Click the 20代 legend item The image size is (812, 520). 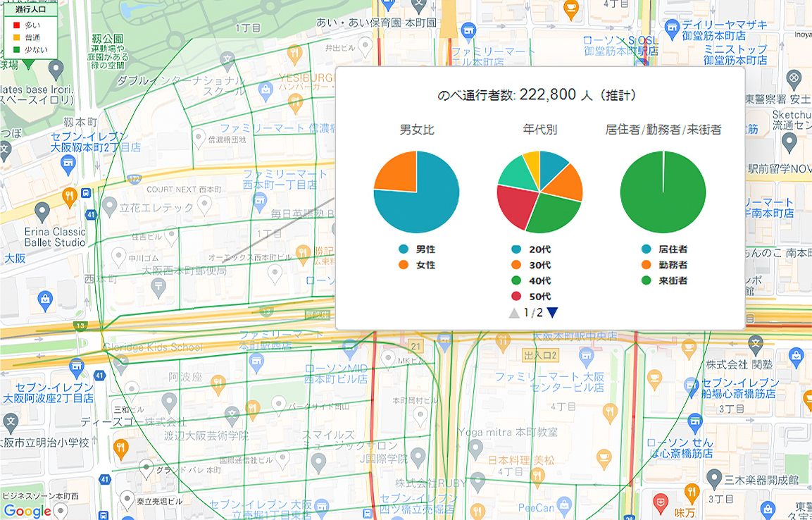tap(531, 249)
